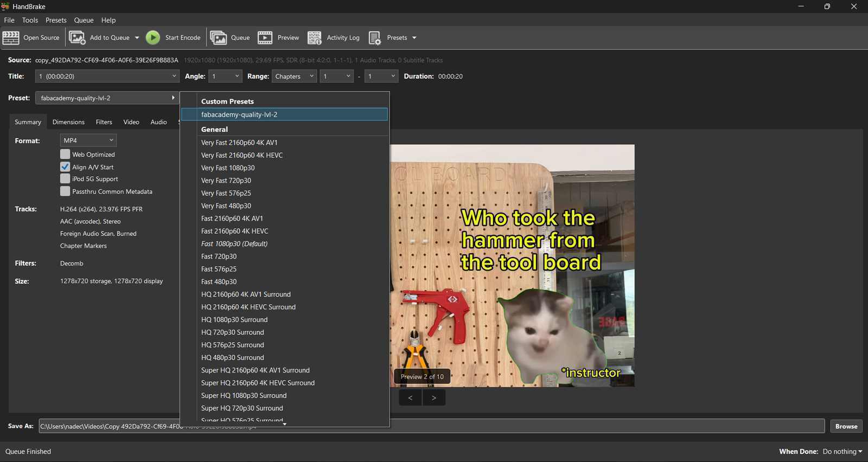The height and width of the screenshot is (462, 868).
Task: Open the File menu
Action: 9,20
